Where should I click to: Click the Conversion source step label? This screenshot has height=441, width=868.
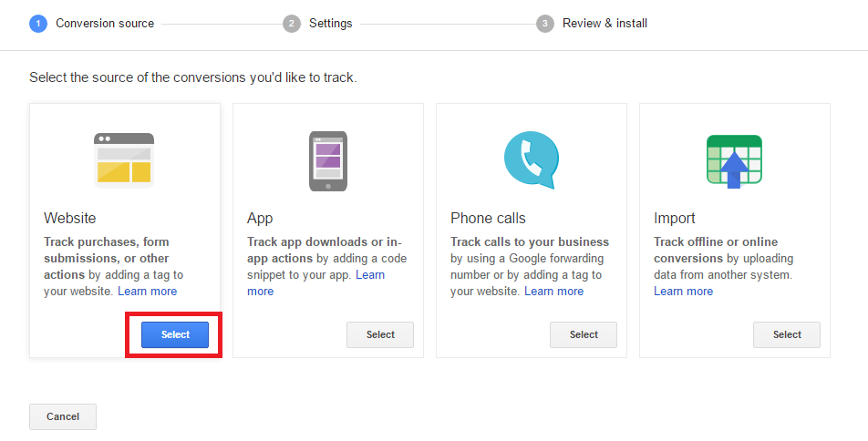coord(105,24)
